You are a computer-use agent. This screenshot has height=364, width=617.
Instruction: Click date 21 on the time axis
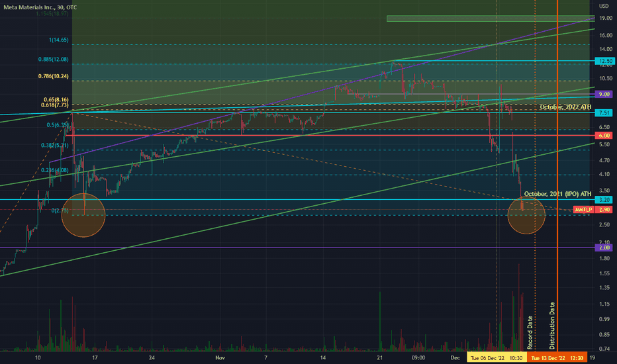click(x=380, y=357)
